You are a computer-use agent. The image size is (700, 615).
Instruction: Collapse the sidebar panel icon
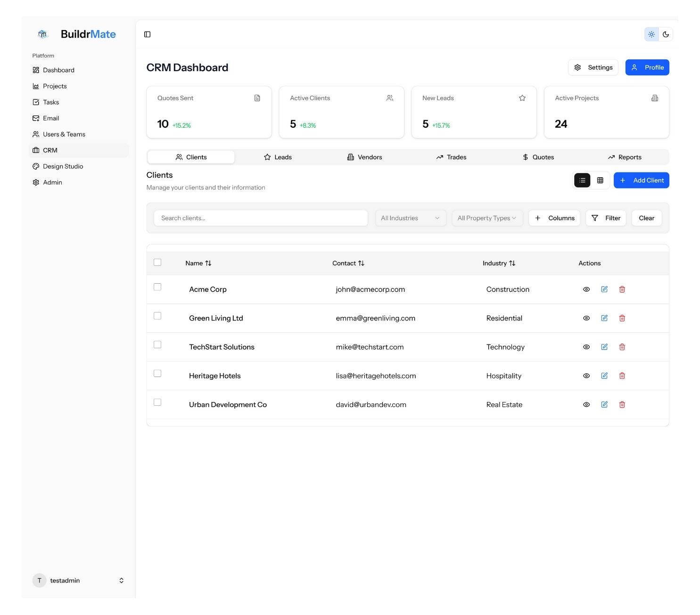[147, 34]
